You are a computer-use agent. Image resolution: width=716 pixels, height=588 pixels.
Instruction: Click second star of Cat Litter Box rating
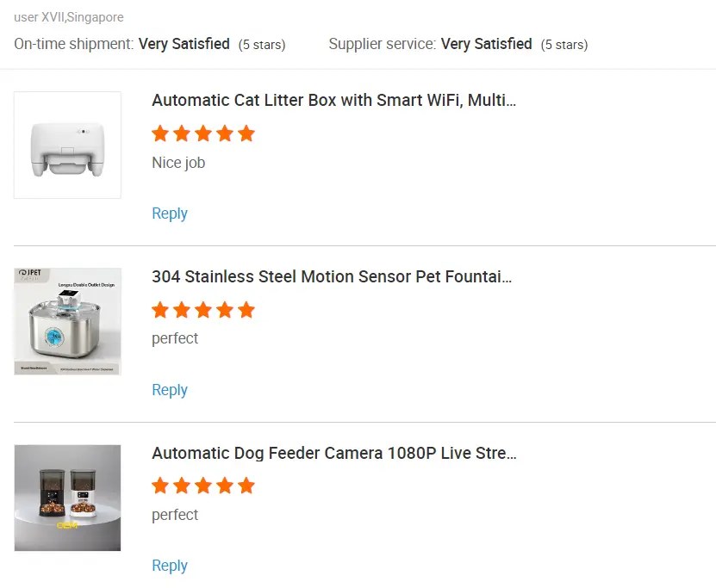[x=182, y=133]
